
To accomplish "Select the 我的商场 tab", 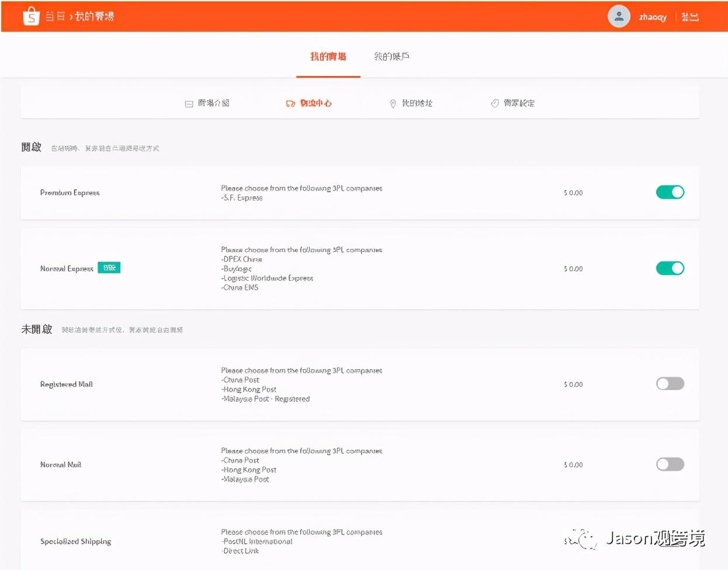I will click(x=328, y=56).
